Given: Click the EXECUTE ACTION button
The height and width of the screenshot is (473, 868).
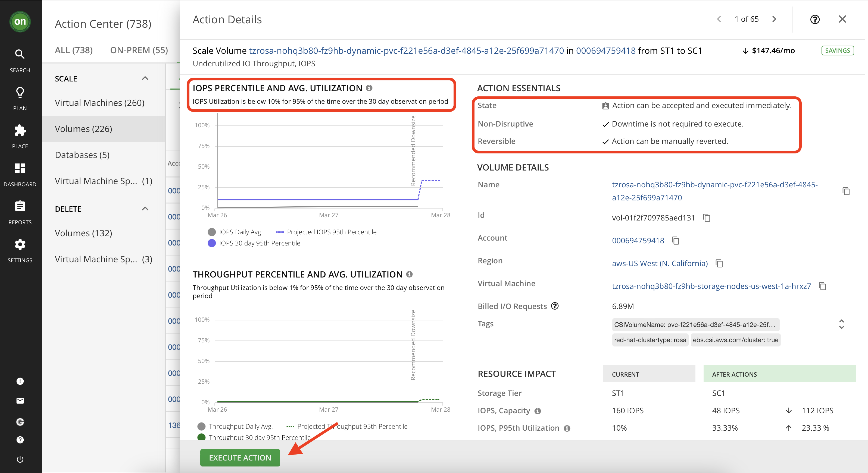Looking at the screenshot, I should [x=240, y=458].
